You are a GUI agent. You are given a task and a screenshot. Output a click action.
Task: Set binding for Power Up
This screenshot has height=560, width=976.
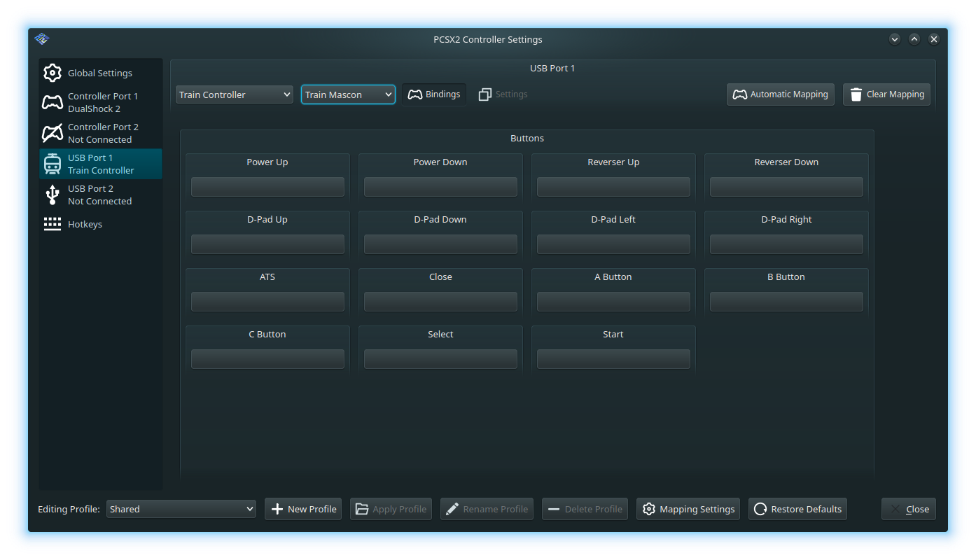point(267,187)
